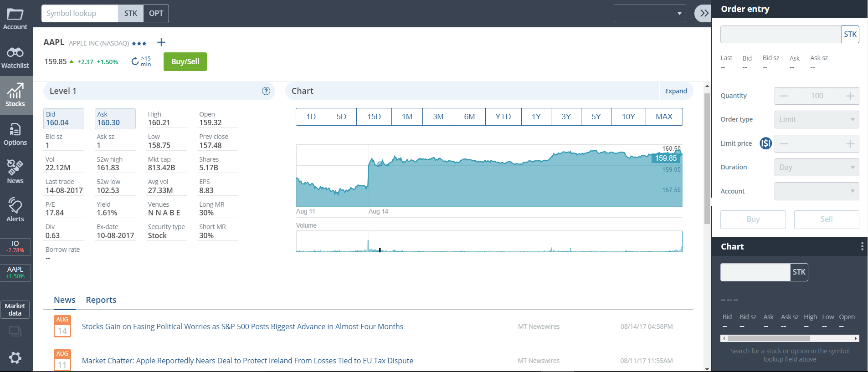Click the green Buy/Sell button
This screenshot has height=372, width=868.
(185, 62)
